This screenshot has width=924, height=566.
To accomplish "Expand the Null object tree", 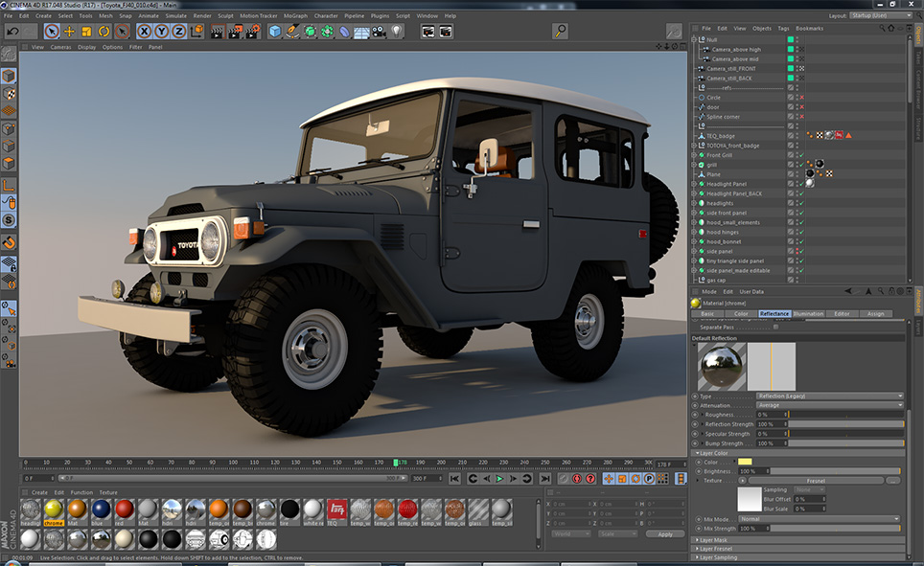I will (x=695, y=39).
